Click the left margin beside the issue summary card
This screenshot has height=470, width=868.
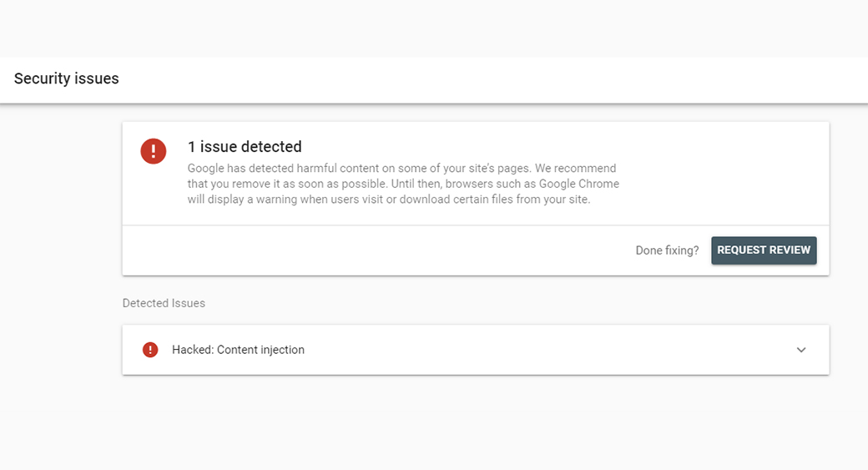click(60, 200)
